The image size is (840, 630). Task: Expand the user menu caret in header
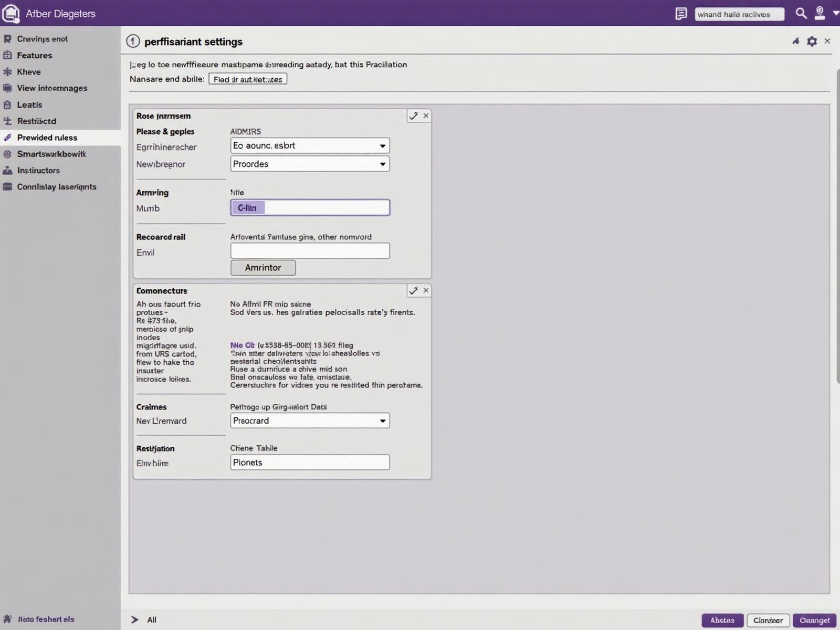(835, 14)
